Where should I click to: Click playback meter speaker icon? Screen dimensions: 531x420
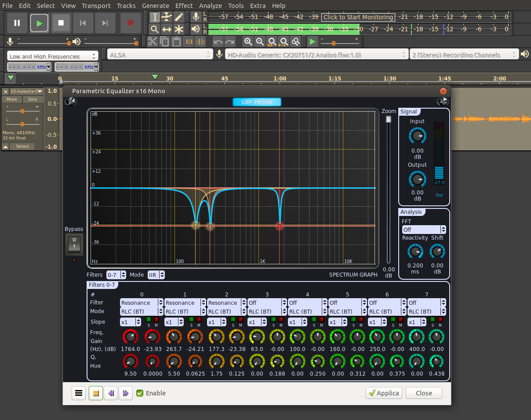click(x=196, y=29)
